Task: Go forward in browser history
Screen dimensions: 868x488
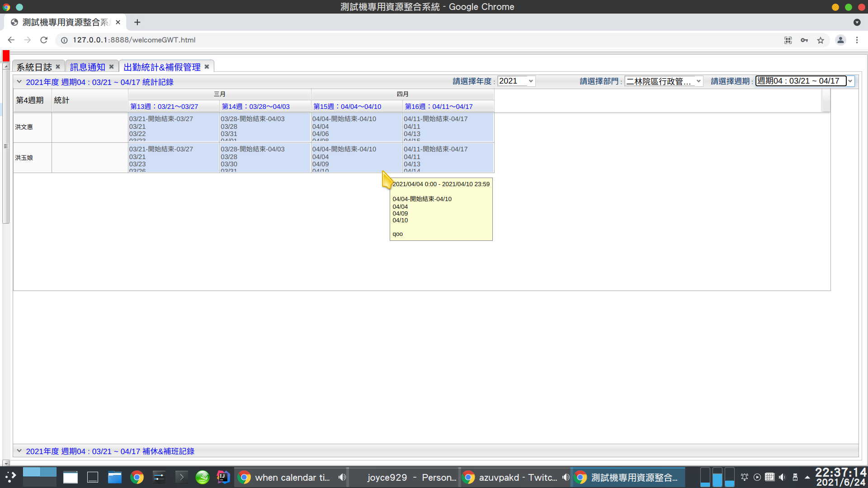Action: [28, 40]
